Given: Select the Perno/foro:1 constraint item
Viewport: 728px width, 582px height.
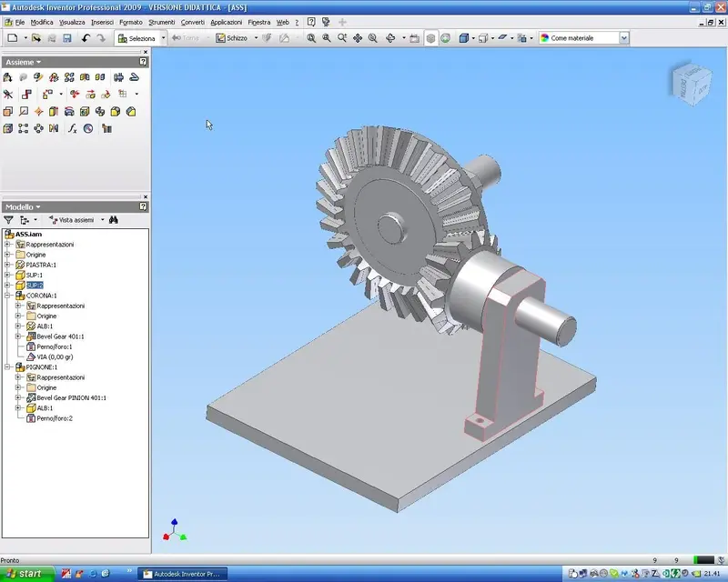Looking at the screenshot, I should pyautogui.click(x=55, y=346).
